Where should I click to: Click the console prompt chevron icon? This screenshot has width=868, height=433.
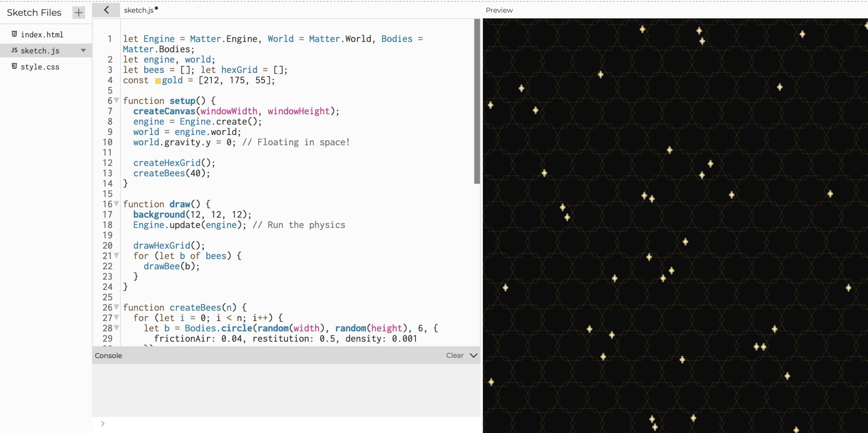coord(103,424)
